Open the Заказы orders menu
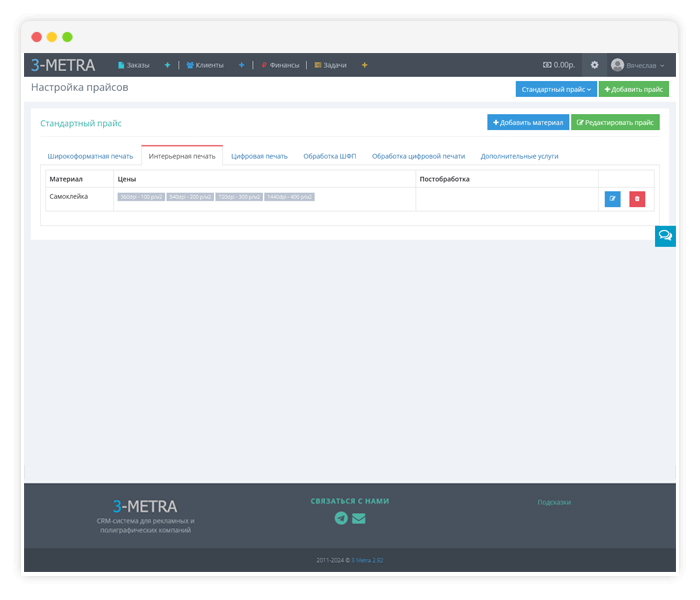 (133, 65)
